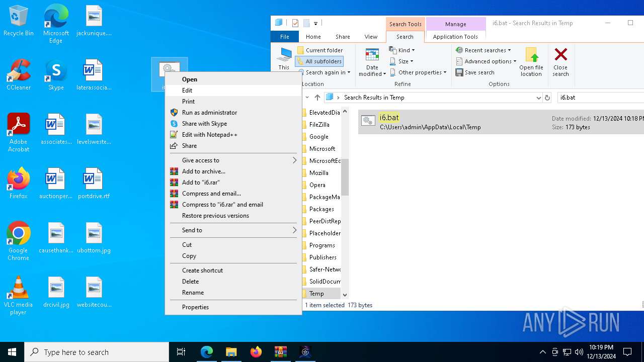Toggle the Current folder search scope
Viewport: 644px width, 362px height.
(x=320, y=50)
